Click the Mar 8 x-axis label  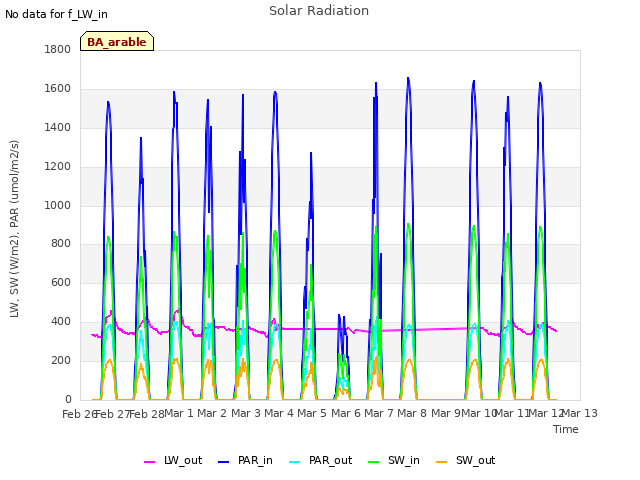point(412,413)
